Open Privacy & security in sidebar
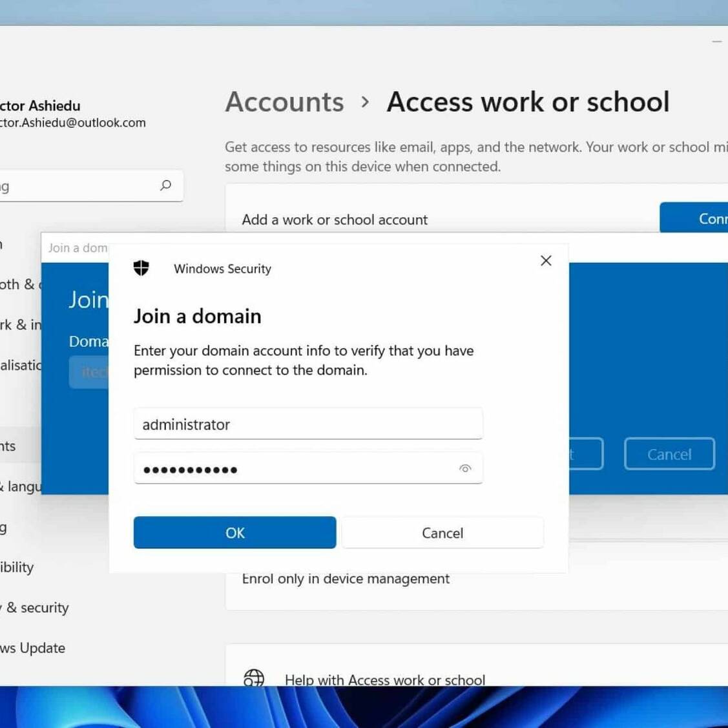 [34, 607]
